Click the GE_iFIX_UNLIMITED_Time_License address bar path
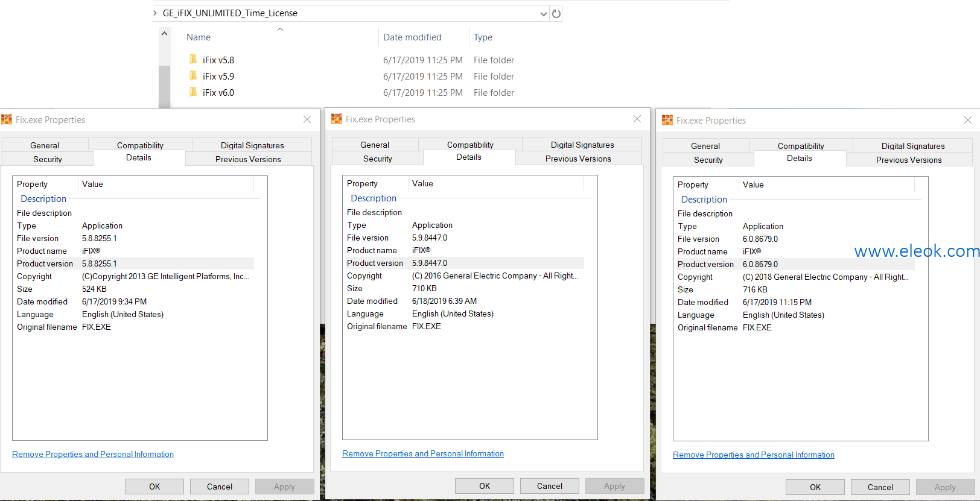 pyautogui.click(x=230, y=13)
